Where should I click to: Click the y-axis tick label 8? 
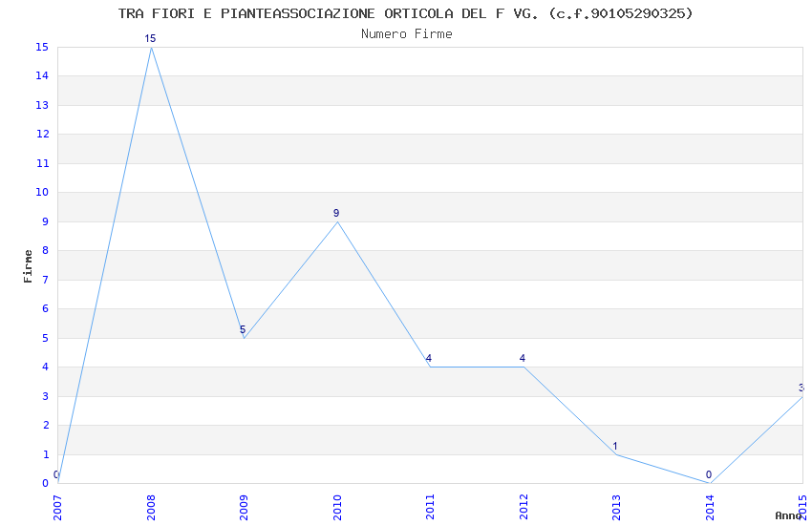click(46, 250)
